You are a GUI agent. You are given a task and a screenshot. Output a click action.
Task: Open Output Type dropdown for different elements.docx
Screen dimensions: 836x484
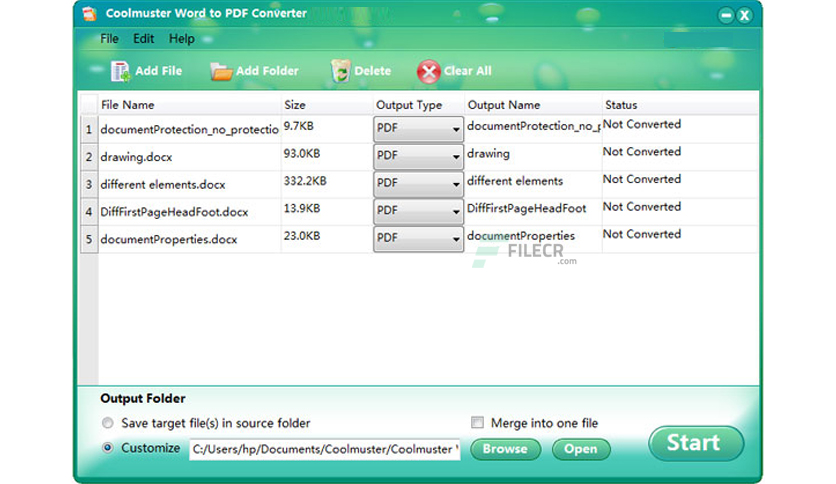[418, 183]
